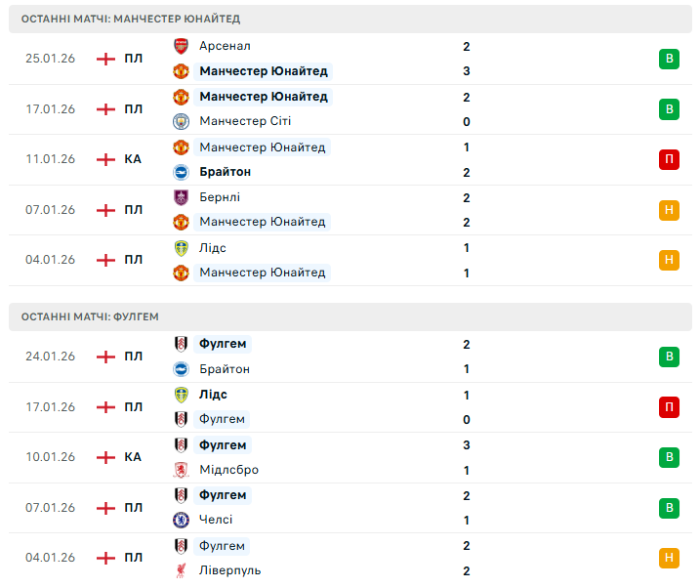Image resolution: width=700 pixels, height=588 pixels.
Task: Select the 'Останні матчі: Фулгем' header
Action: [x=89, y=316]
